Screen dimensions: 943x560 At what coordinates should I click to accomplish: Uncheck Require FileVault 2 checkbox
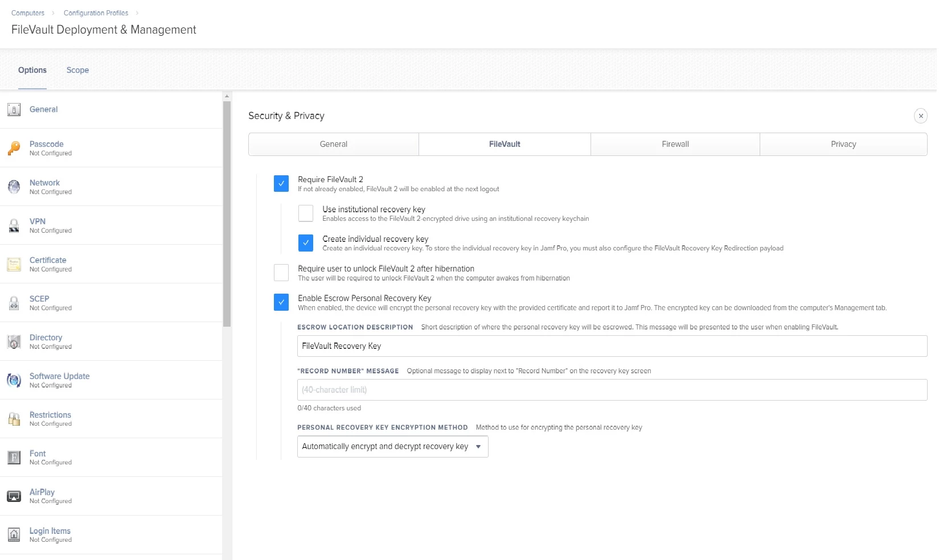click(281, 184)
